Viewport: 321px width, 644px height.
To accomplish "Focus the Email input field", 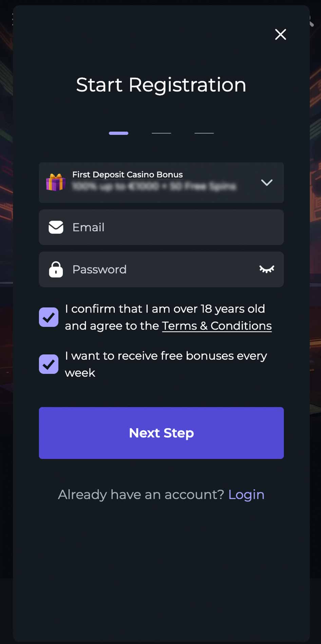I will click(161, 227).
